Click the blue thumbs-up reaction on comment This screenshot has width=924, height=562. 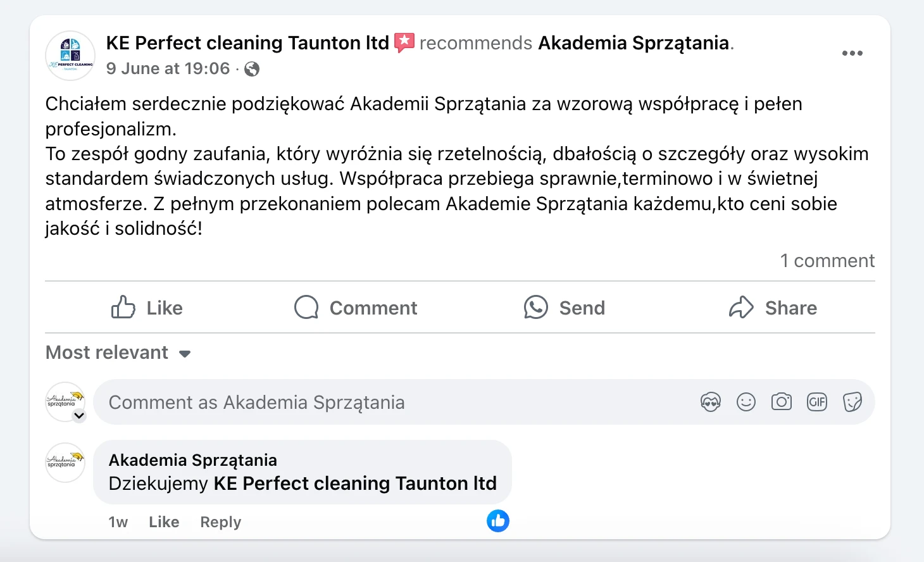tap(498, 521)
